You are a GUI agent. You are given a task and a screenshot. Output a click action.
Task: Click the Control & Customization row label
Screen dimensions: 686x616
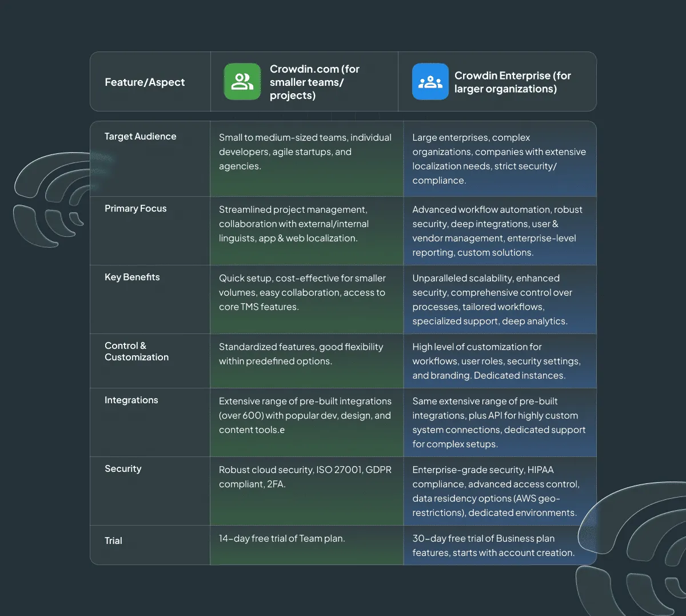137,351
